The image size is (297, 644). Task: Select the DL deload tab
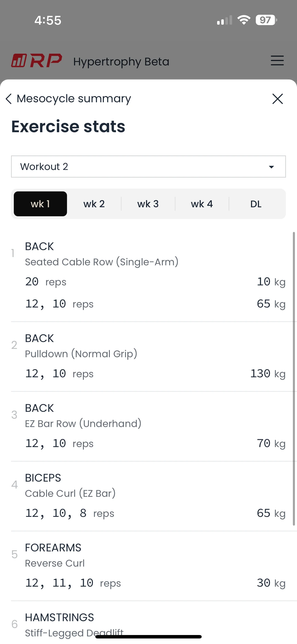click(x=256, y=204)
